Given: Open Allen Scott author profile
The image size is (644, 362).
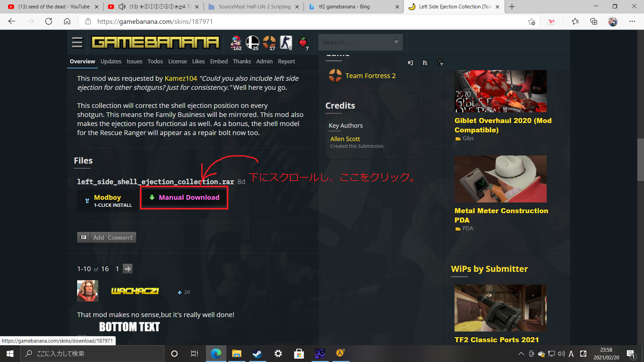Looking at the screenshot, I should 345,139.
